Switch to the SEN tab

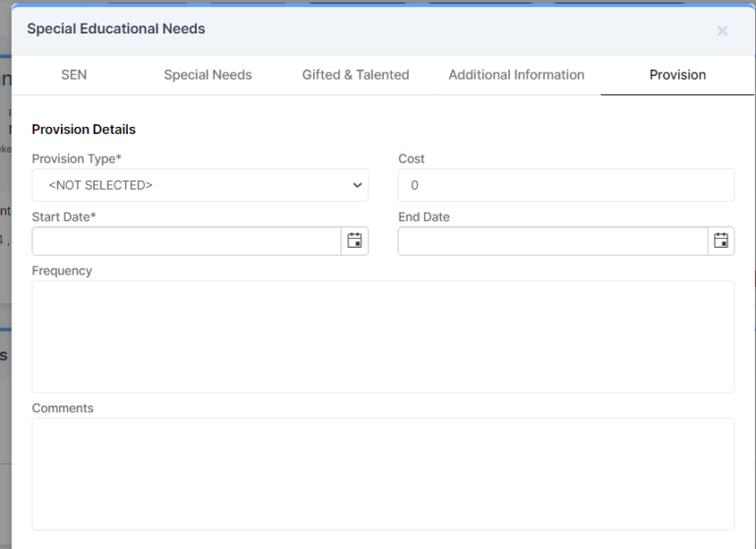[x=74, y=75]
